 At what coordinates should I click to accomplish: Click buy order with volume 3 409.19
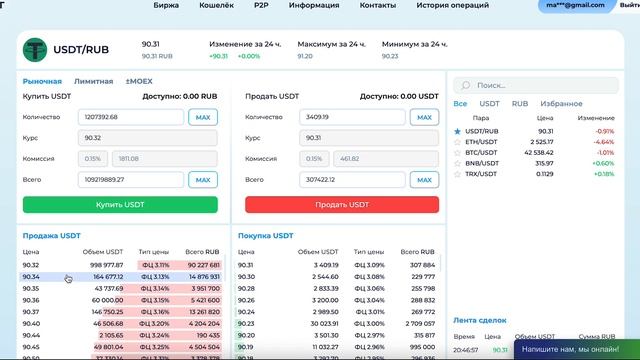(337, 265)
